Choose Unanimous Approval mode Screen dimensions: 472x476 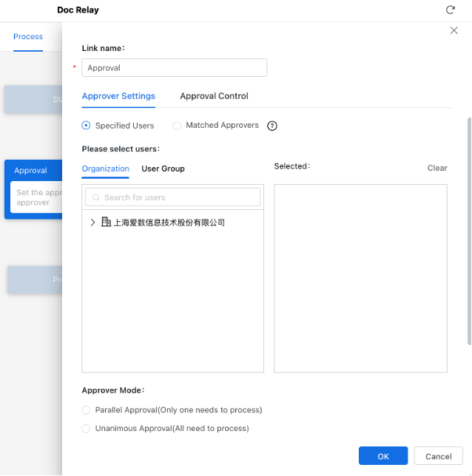coord(87,428)
